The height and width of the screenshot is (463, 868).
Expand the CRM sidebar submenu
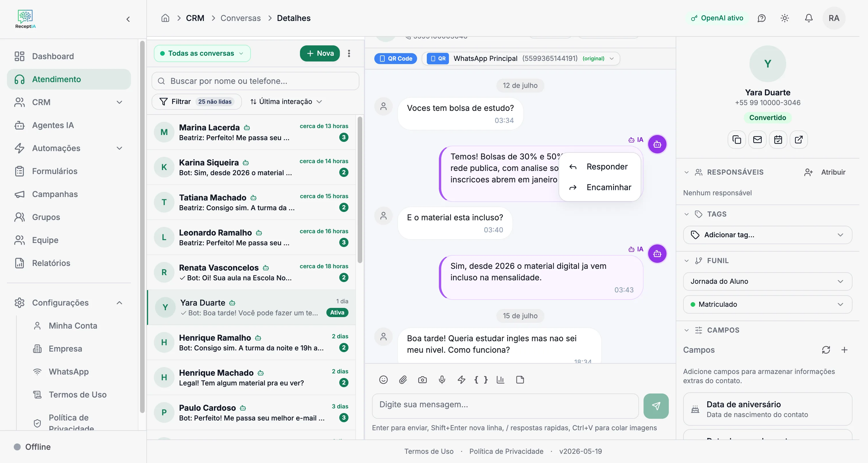[119, 102]
